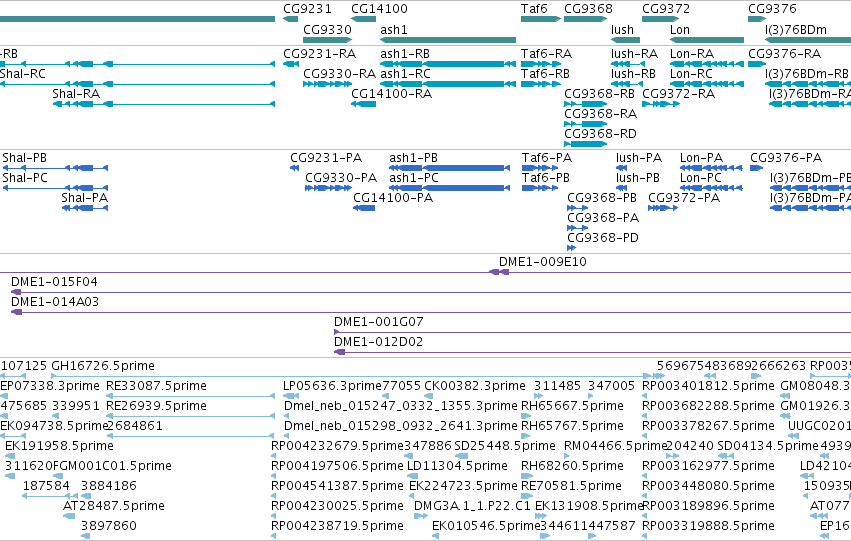Select transcript Taf6-RA
Viewport: 851px width, 541px height.
(x=541, y=64)
